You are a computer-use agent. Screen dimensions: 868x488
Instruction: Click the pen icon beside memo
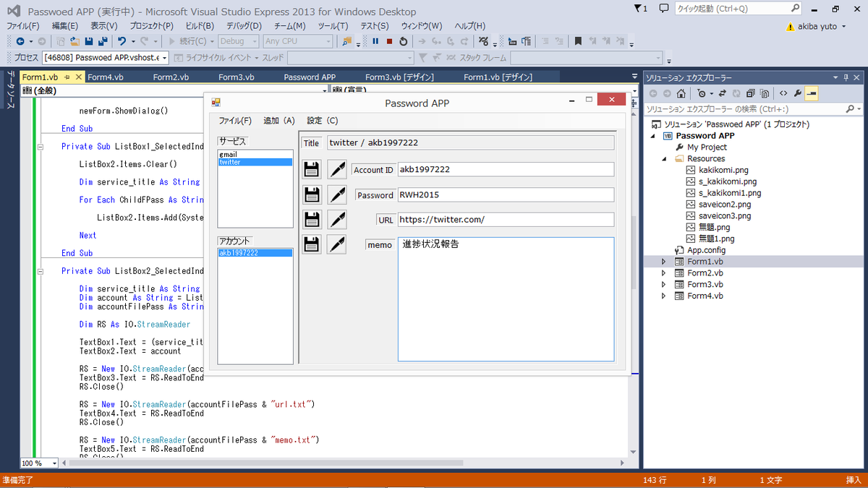(x=336, y=244)
